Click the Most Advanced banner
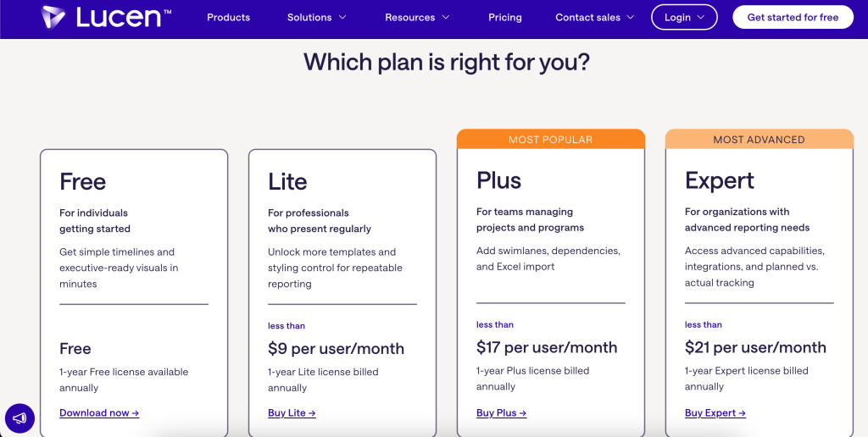868x437 pixels. pos(759,140)
